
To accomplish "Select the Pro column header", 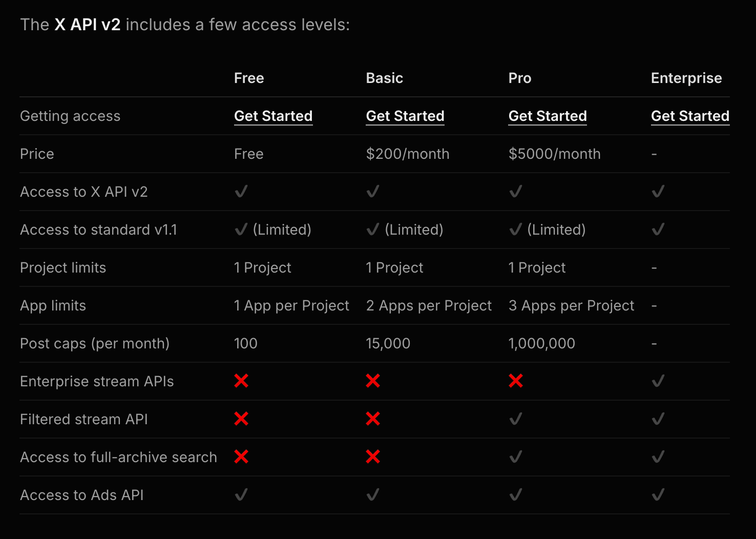I will (519, 78).
